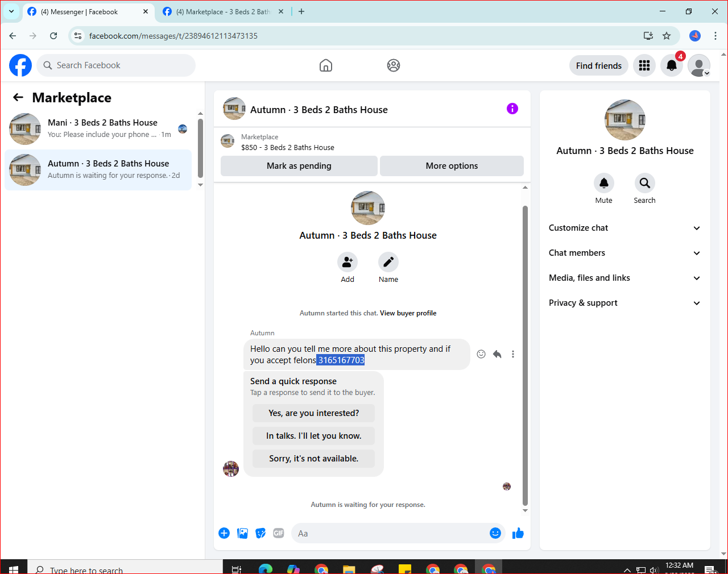Select the Autumn conversation
The width and height of the screenshot is (728, 574).
coord(98,170)
